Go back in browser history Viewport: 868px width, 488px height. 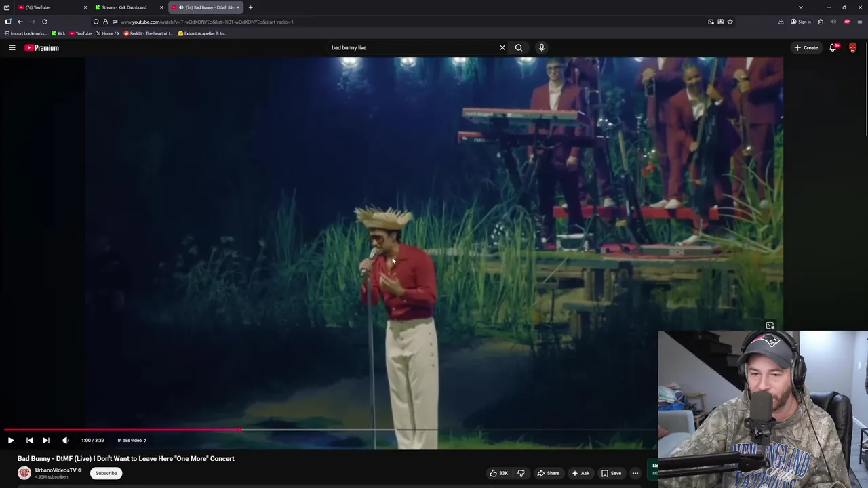[20, 22]
